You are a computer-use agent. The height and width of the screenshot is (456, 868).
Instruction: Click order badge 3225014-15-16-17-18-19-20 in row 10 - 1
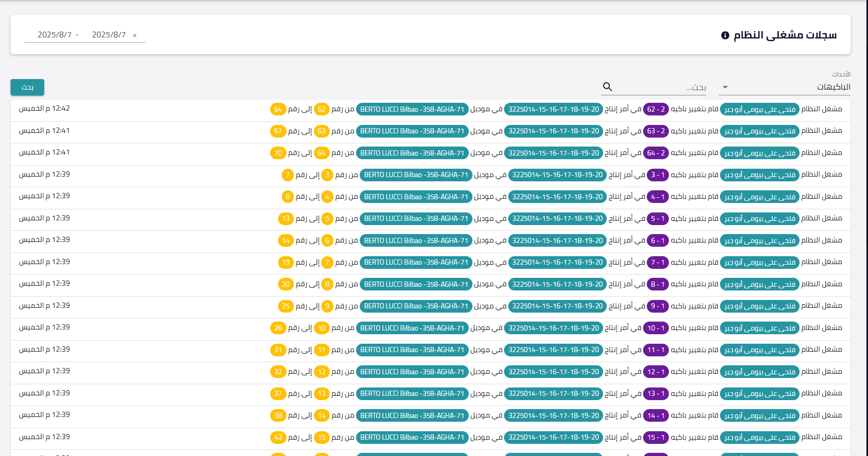[x=553, y=328]
